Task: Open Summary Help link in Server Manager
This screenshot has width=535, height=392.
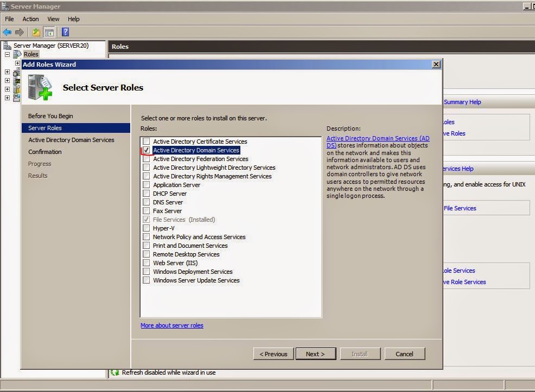Action: 462,102
